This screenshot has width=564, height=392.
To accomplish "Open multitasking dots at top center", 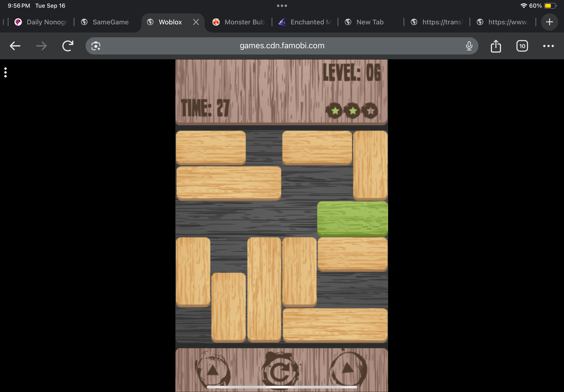I will (x=282, y=6).
